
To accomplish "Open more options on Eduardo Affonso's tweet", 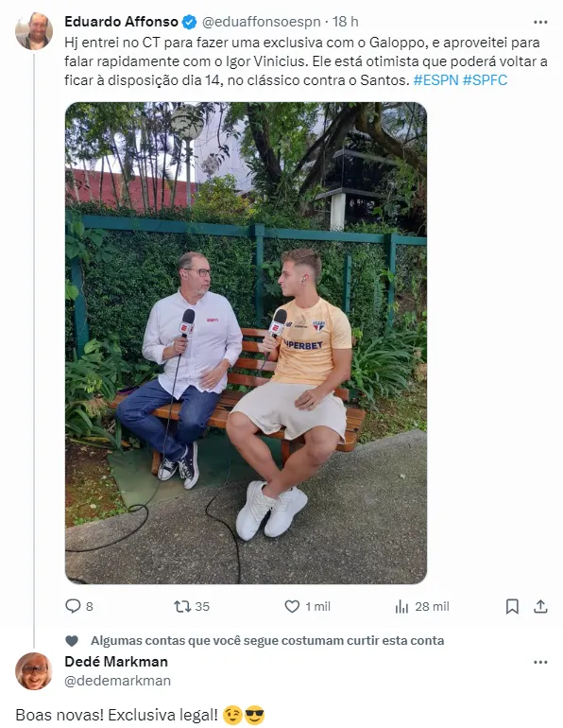I will click(540, 22).
